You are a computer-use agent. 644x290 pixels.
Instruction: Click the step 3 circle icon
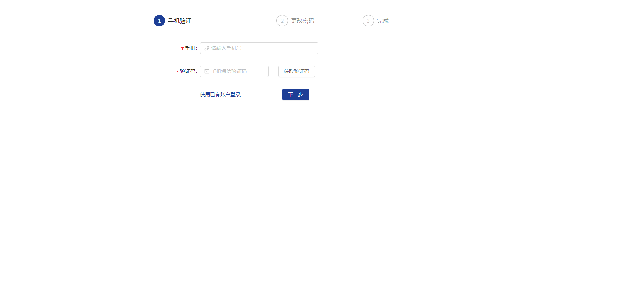(368, 21)
